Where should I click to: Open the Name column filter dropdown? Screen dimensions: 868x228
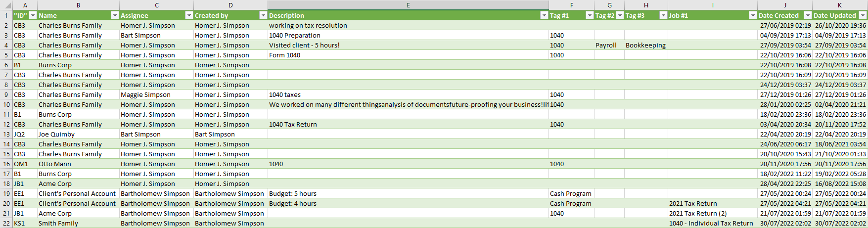[x=115, y=15]
